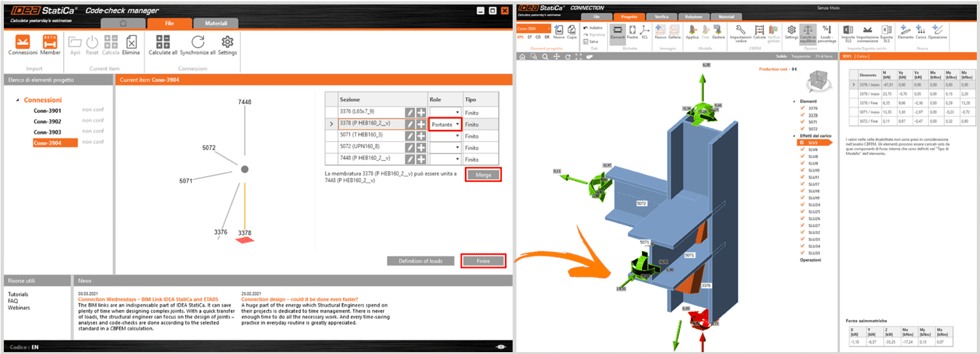Switch to Relazione tab in Connection
The image size is (980, 354).
(x=694, y=17)
